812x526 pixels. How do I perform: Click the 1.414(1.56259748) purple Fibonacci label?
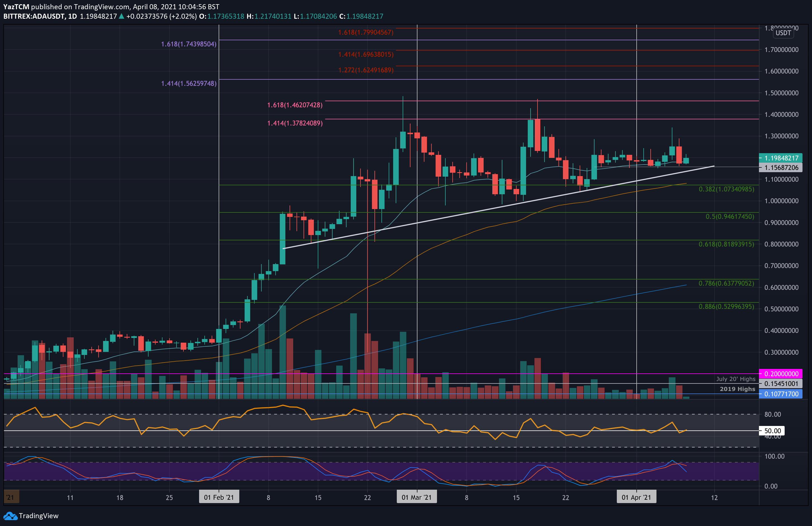click(189, 83)
